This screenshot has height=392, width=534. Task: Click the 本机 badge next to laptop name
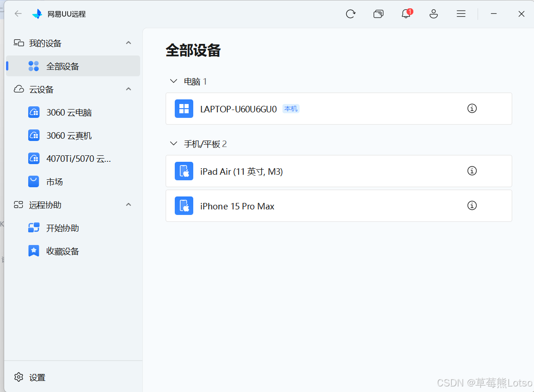(x=291, y=109)
